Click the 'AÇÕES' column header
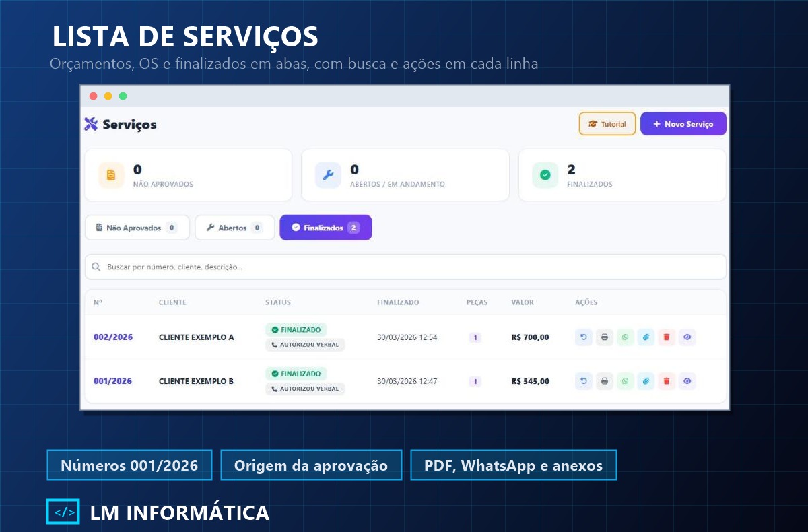The height and width of the screenshot is (532, 808). pyautogui.click(x=586, y=302)
